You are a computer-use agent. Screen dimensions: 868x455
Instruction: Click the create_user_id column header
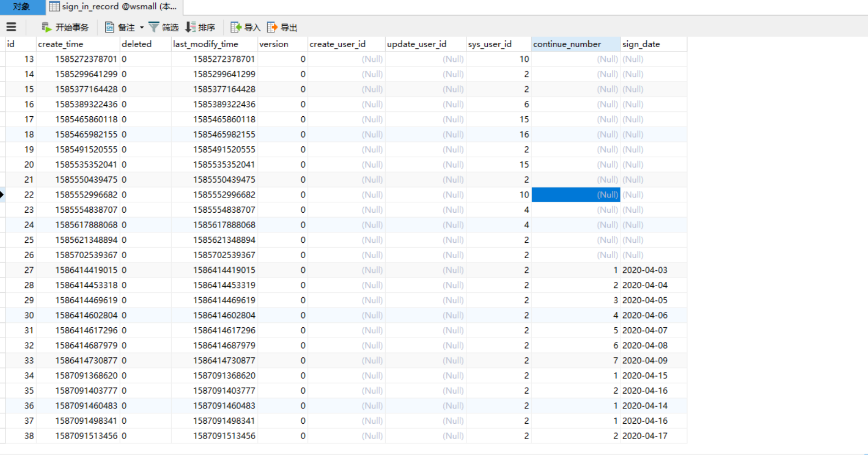point(346,44)
